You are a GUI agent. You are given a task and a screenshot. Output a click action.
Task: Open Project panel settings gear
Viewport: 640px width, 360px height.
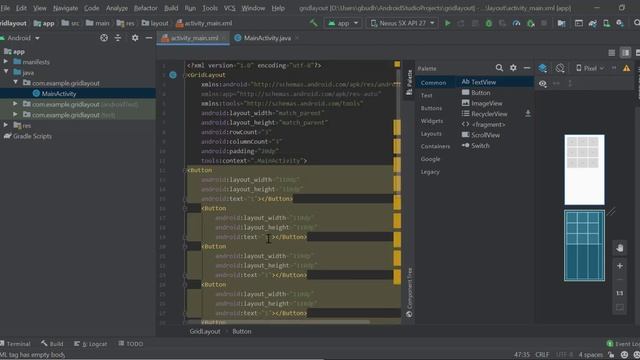[x=135, y=38]
